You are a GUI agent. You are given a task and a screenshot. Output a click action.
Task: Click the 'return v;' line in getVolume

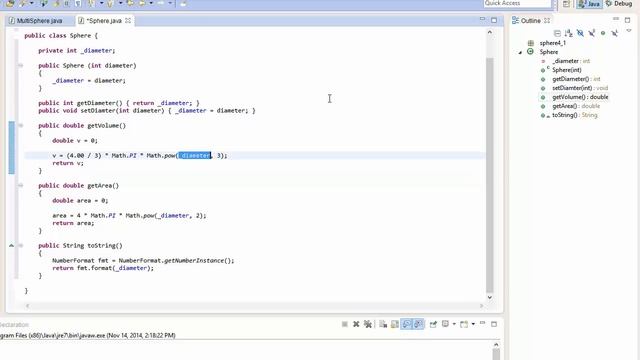[x=68, y=163]
